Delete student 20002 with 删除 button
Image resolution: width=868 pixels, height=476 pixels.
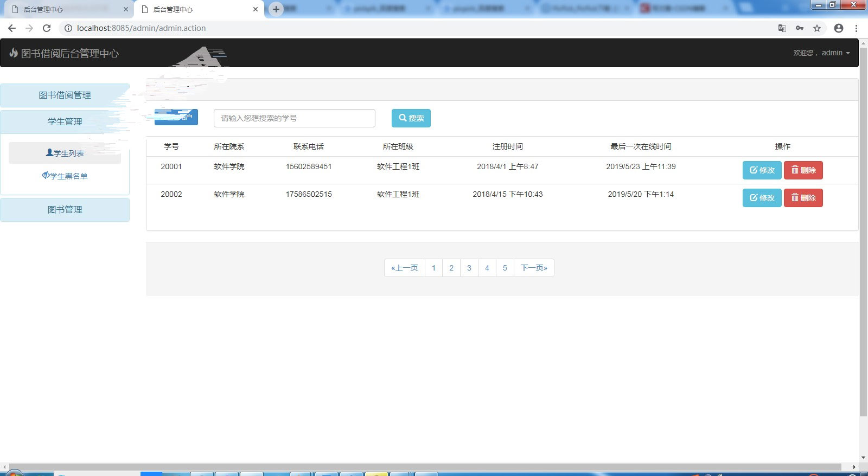tap(803, 198)
